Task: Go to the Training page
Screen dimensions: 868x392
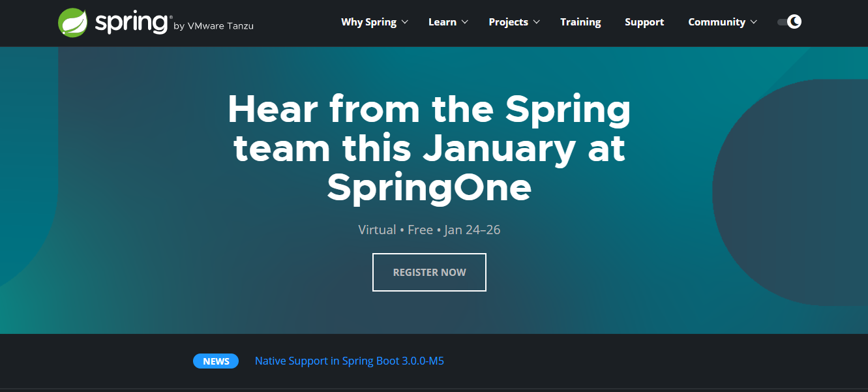Action: [x=580, y=22]
